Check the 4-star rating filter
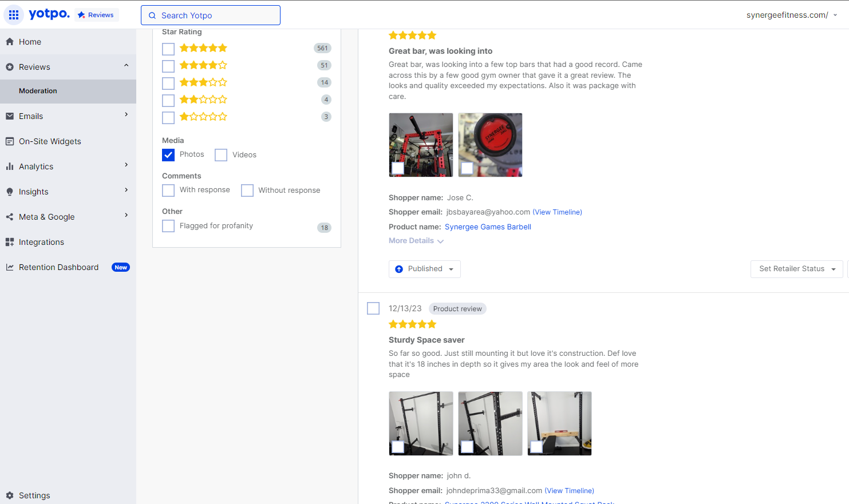 tap(168, 66)
